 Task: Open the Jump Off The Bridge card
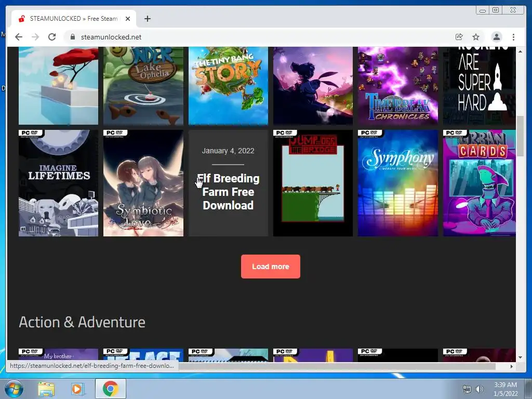[313, 183]
